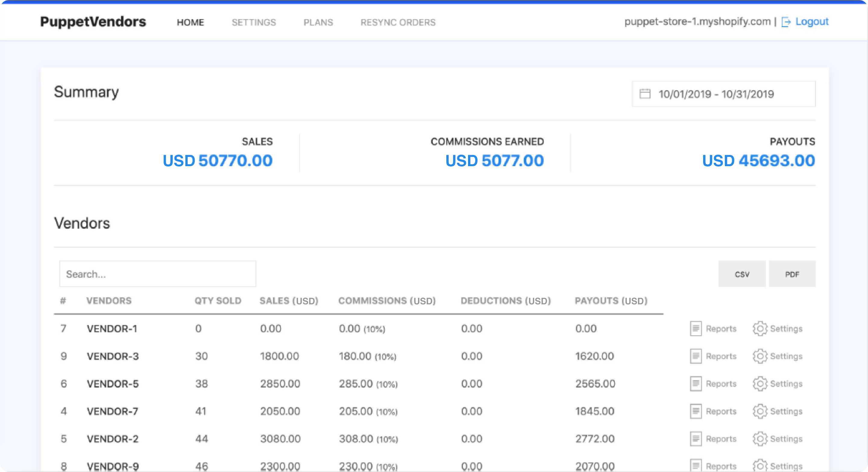Click the Reports icon for VENDOR-1
Image resolution: width=868 pixels, height=472 pixels.
(x=696, y=329)
